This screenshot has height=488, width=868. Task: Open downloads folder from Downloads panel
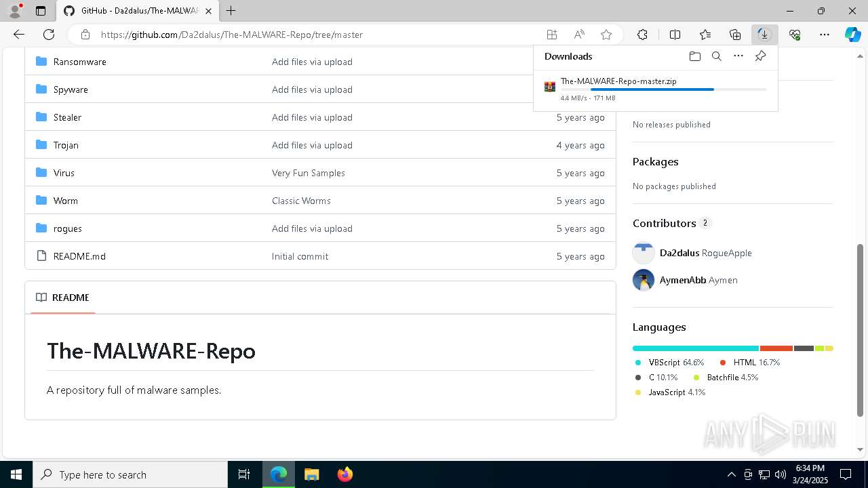pos(695,56)
